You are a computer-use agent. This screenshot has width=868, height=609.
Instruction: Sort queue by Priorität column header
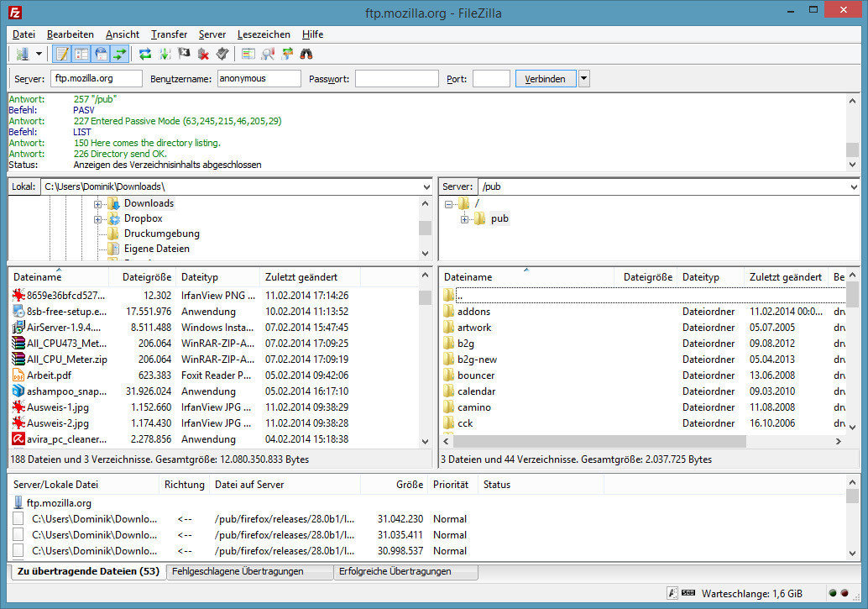451,485
